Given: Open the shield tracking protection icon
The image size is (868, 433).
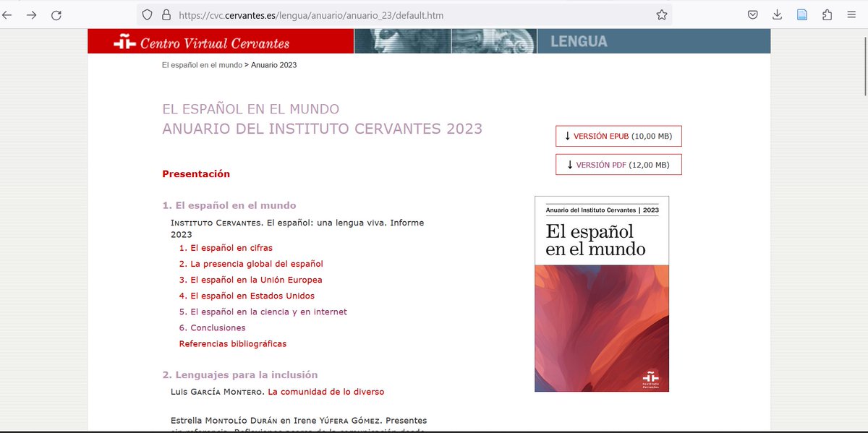Looking at the screenshot, I should pos(147,14).
